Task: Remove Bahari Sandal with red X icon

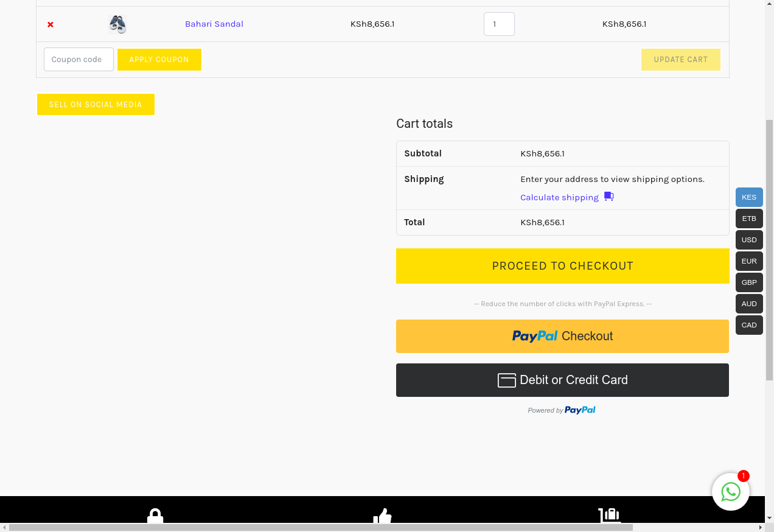Action: tap(51, 24)
